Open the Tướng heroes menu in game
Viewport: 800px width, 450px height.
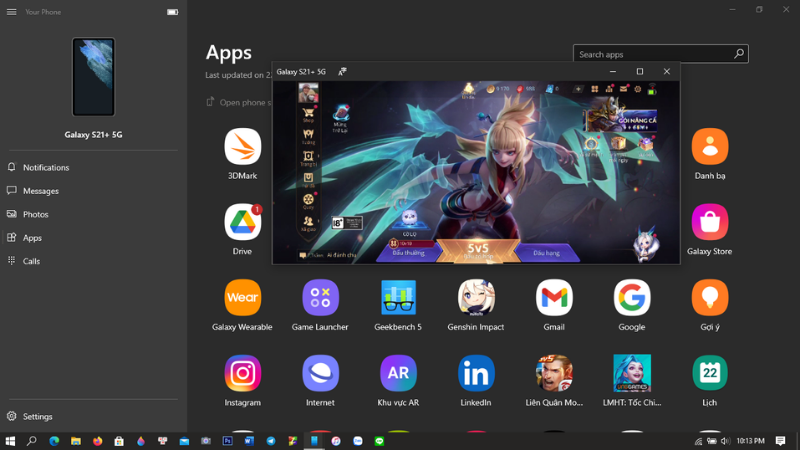[x=308, y=136]
